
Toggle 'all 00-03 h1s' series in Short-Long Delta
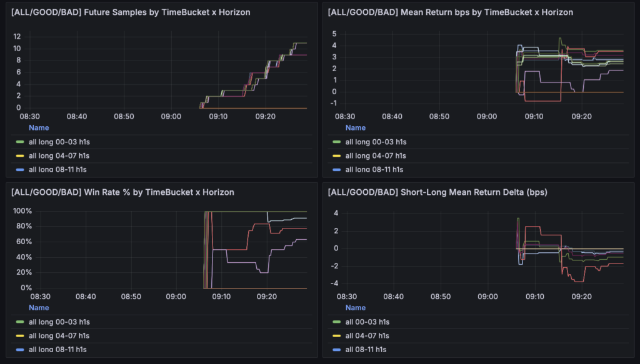click(x=367, y=322)
